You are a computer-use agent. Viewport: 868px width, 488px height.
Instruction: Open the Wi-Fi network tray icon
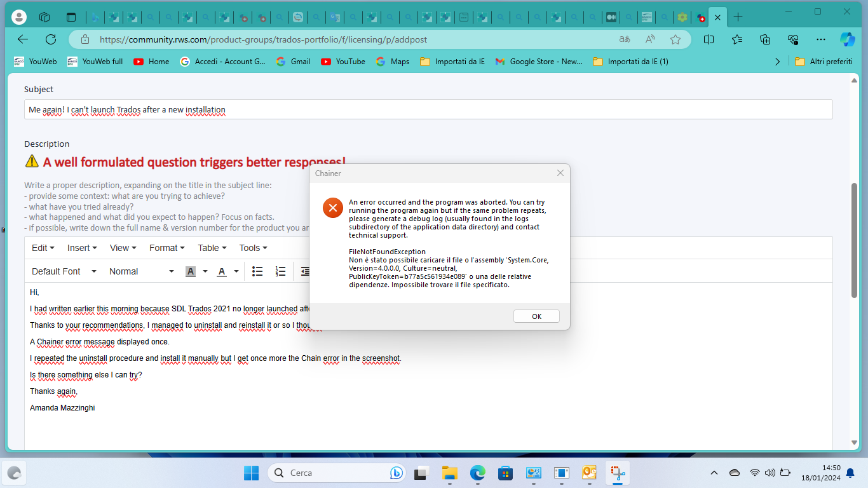[x=754, y=473]
